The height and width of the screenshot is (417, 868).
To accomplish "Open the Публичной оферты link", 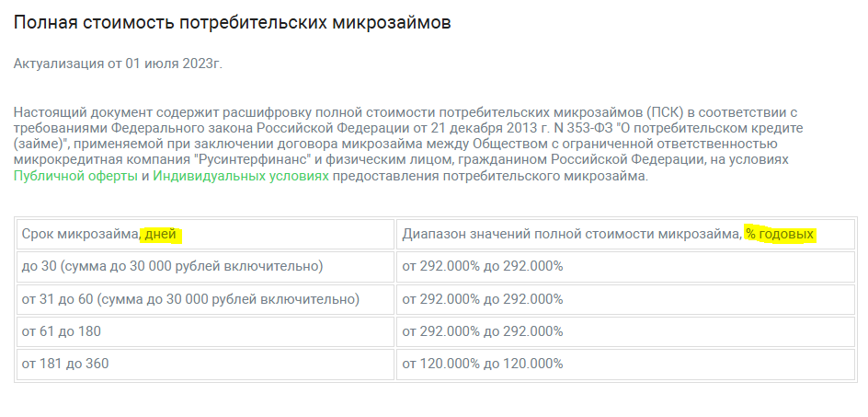I will pos(75,177).
